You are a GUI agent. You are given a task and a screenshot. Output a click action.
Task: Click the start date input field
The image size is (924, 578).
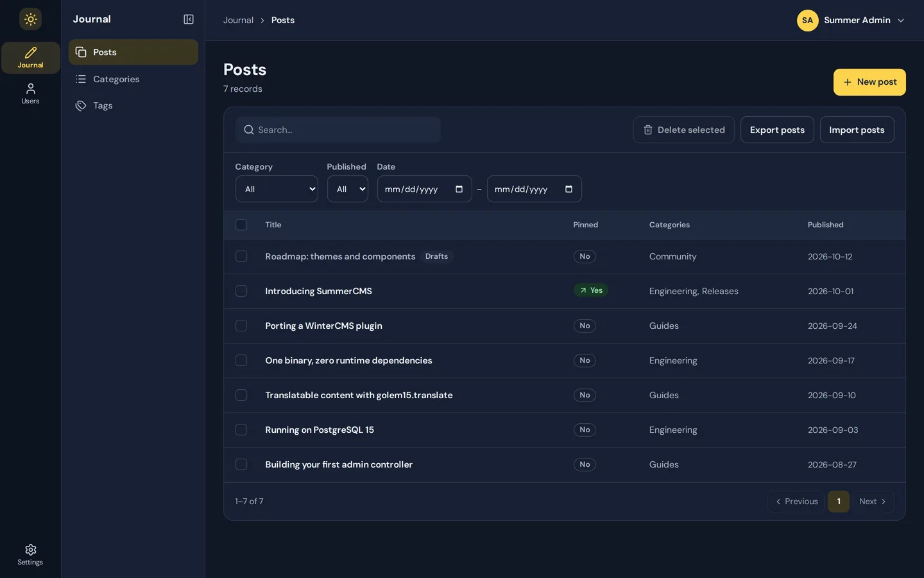point(425,189)
